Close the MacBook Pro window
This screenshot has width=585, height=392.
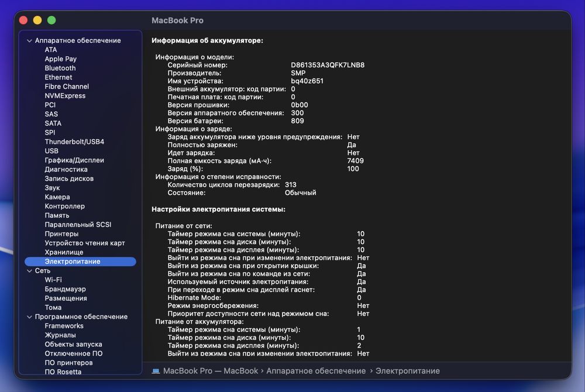(x=23, y=20)
